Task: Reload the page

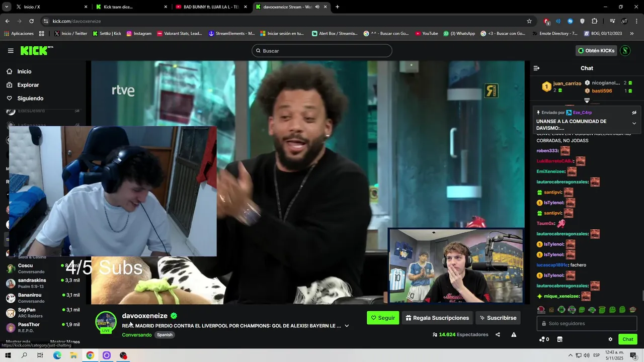Action: click(31, 21)
